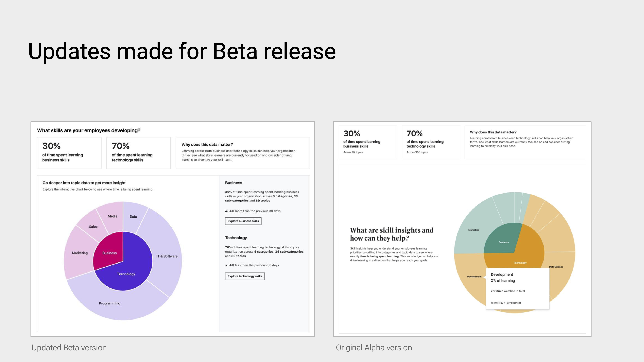Click the 'Updates made for Beta release' title

(182, 51)
